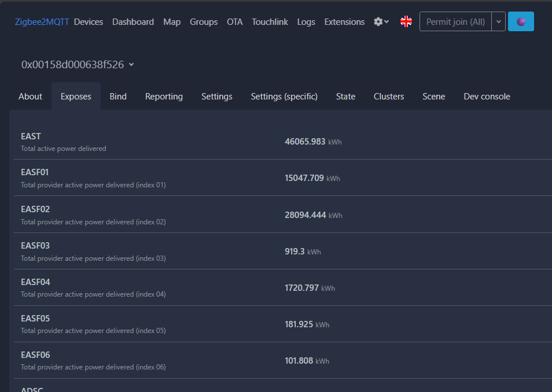This screenshot has width=552, height=392.
Task: Expand the Permit join dropdown arrow
Action: click(498, 22)
